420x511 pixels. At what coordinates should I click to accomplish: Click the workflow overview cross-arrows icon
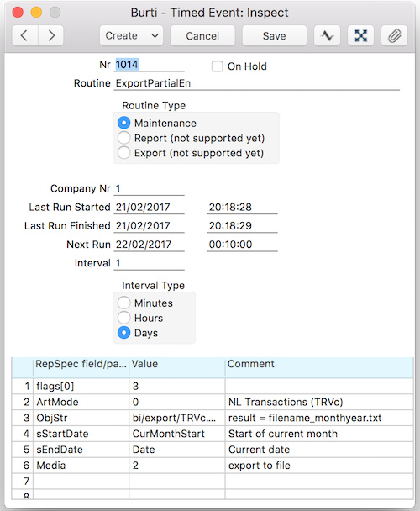(x=360, y=35)
